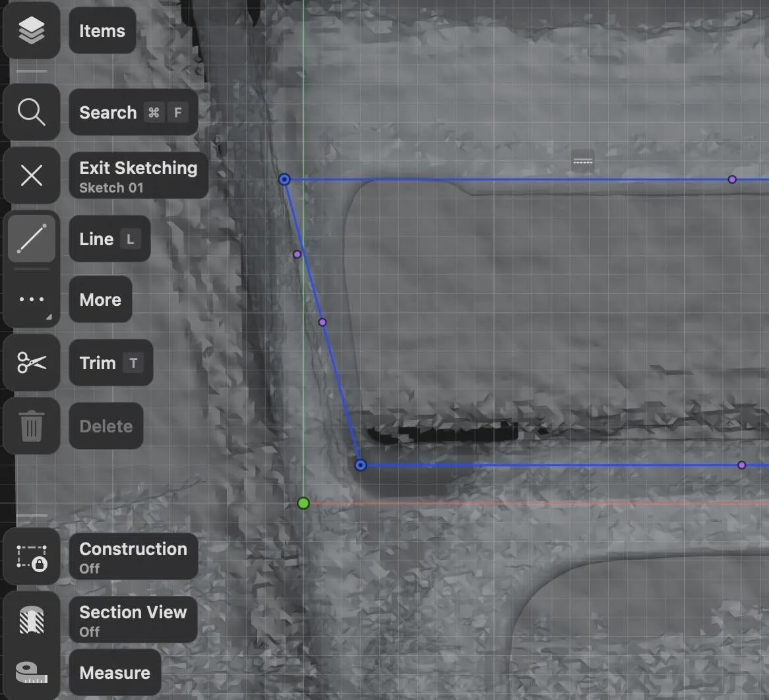
Task: Select the lower purple point on diagonal line
Action: (323, 322)
